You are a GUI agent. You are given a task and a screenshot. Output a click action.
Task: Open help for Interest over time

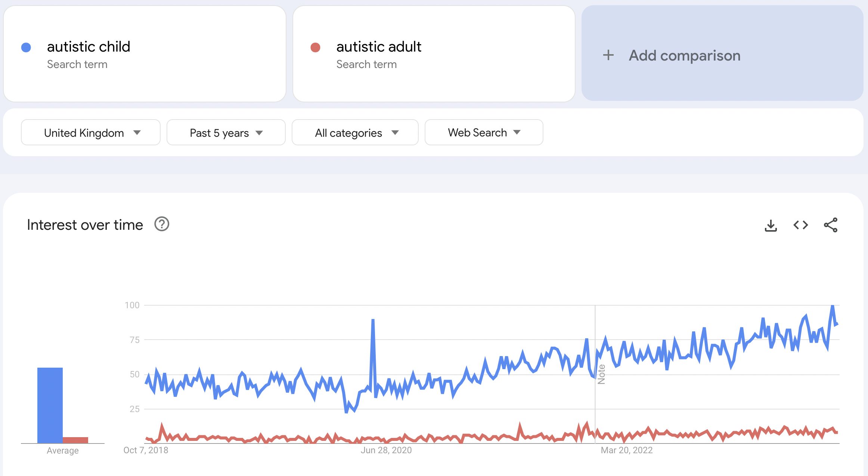tap(162, 224)
